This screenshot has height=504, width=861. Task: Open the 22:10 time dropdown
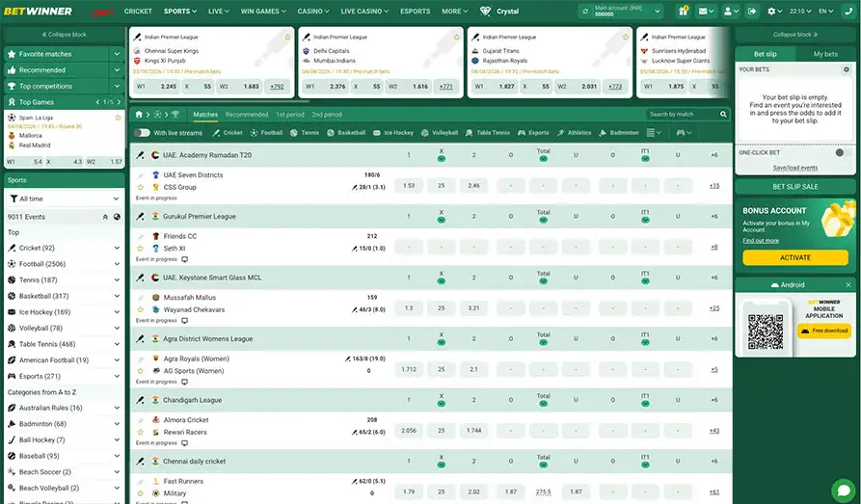(800, 11)
